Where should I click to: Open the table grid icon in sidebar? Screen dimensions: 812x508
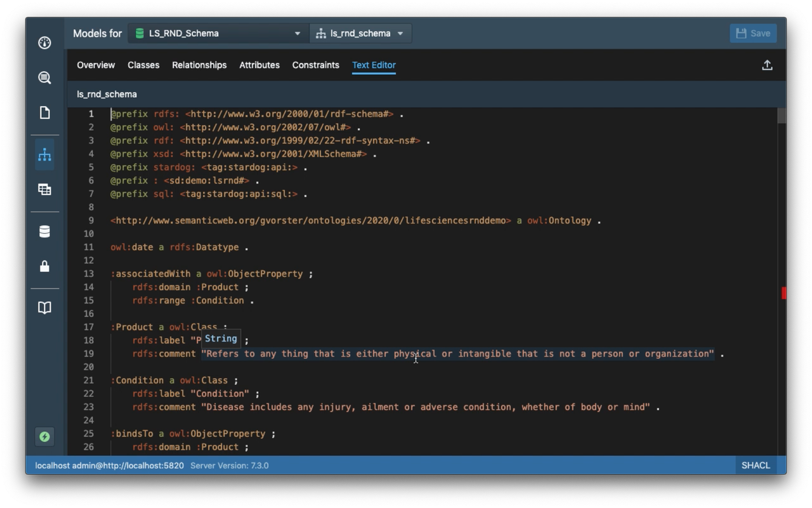pos(44,189)
